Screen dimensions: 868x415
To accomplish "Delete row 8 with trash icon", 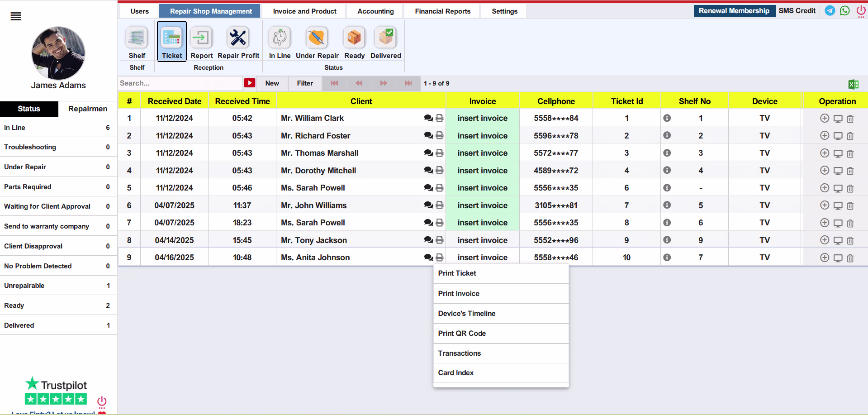I will (850, 241).
